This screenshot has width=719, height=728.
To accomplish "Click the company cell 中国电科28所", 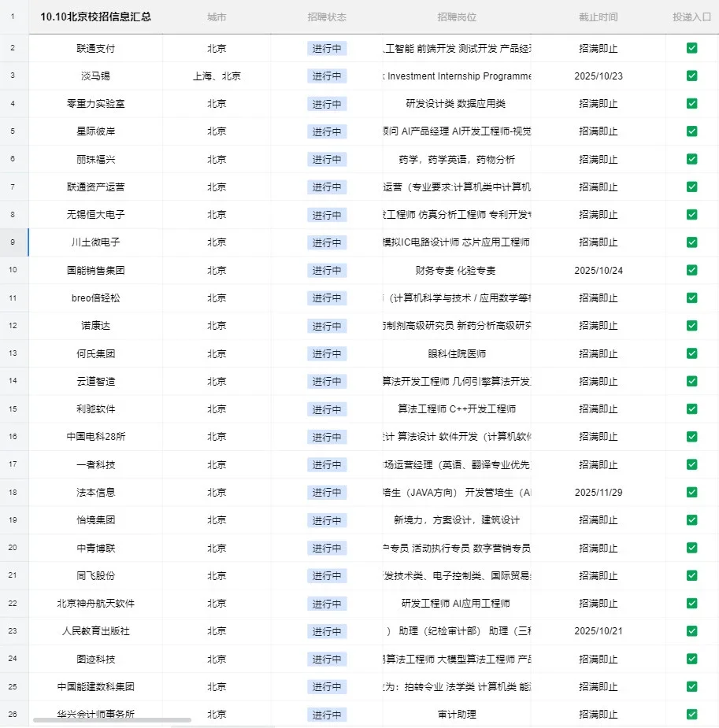I will pos(95,437).
